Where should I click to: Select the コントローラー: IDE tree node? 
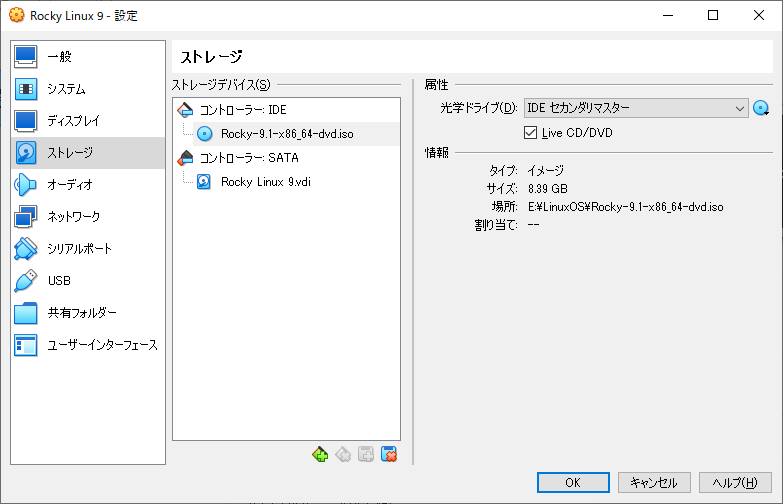pyautogui.click(x=242, y=109)
